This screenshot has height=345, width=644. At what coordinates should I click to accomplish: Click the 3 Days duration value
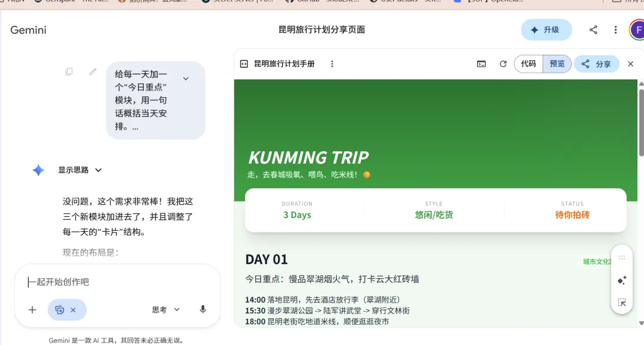tap(297, 215)
